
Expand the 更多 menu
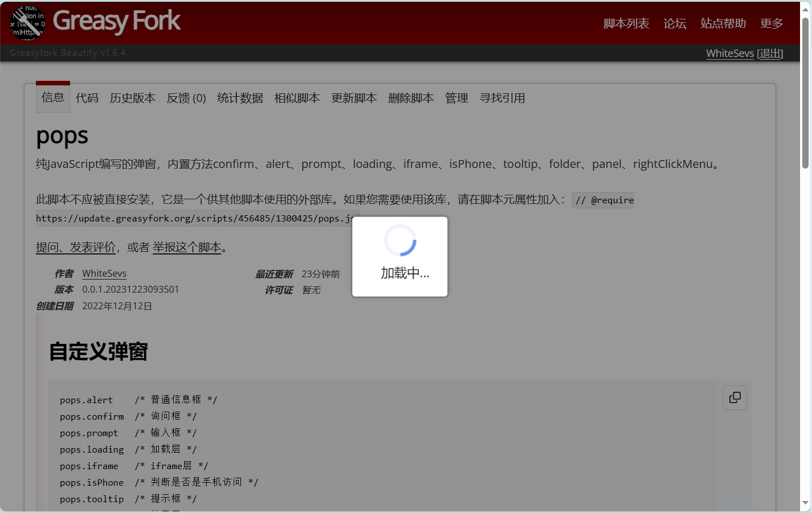(x=771, y=23)
